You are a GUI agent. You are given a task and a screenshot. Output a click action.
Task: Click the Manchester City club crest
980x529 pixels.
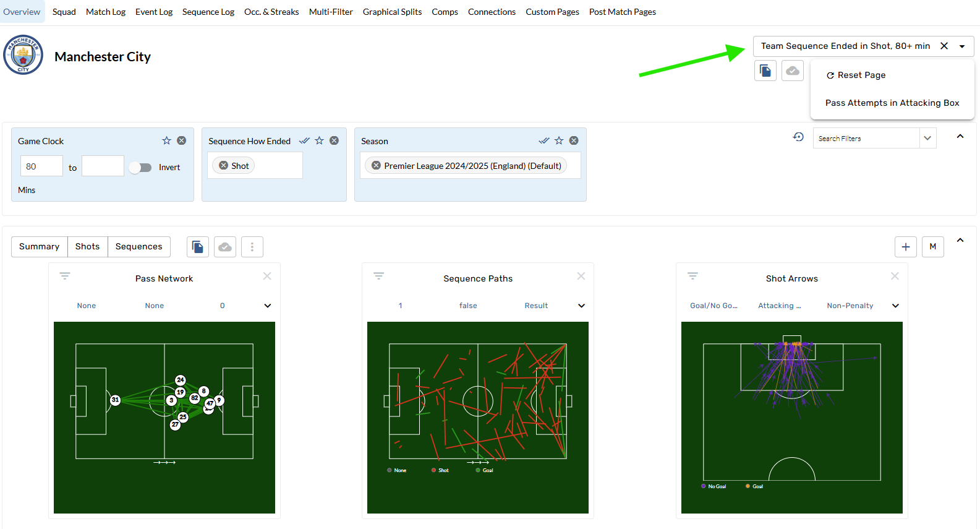coord(23,54)
